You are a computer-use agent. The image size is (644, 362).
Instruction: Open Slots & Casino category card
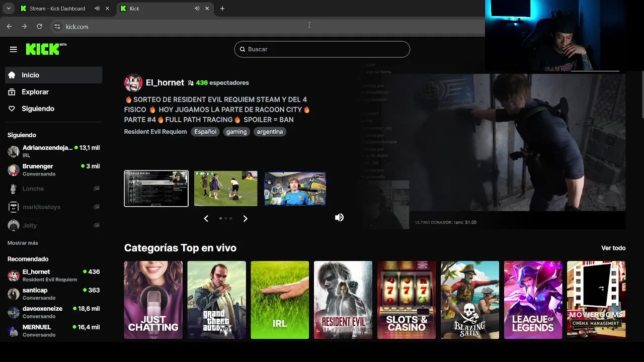point(407,300)
